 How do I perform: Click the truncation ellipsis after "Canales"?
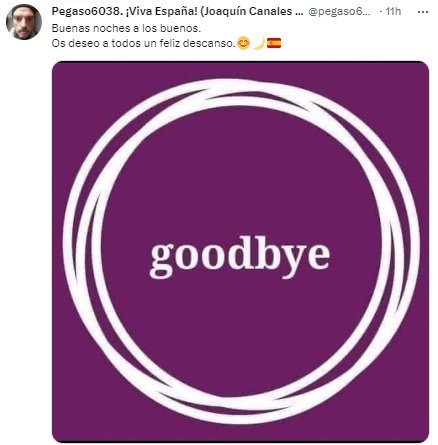coord(299,13)
